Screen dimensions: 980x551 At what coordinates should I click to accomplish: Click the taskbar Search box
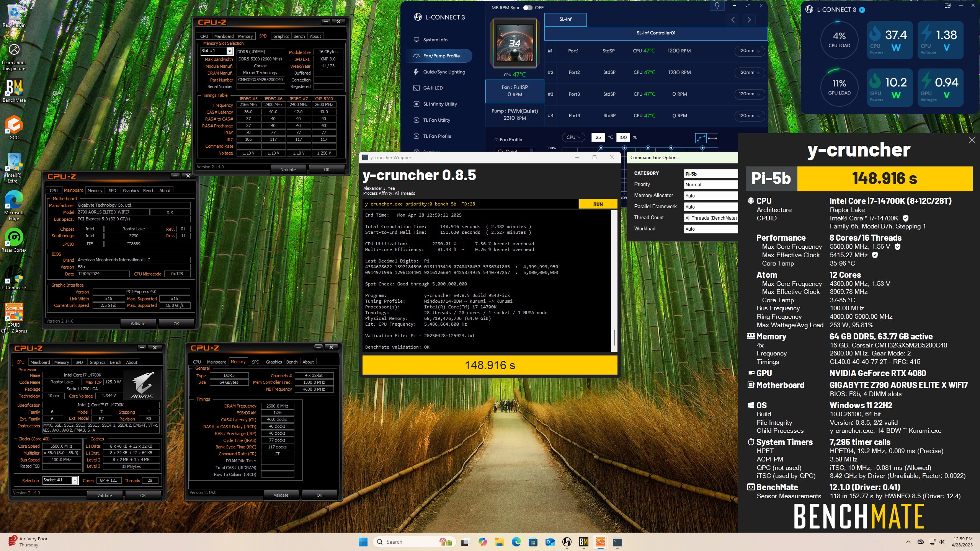[415, 542]
